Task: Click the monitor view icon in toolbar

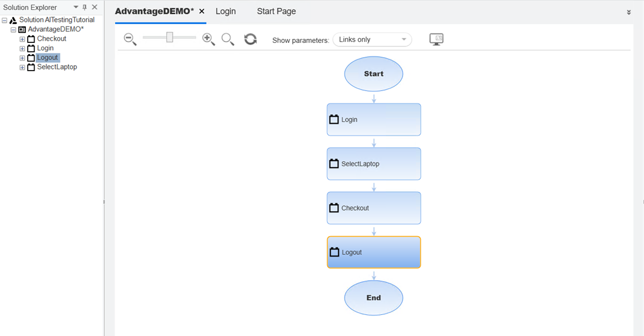Action: [436, 39]
